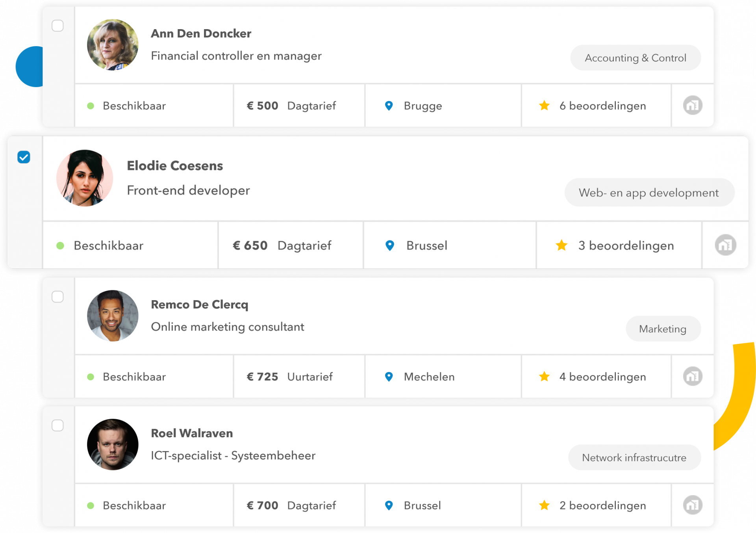Select the checkbox for Remco De Clercq

coord(57,297)
